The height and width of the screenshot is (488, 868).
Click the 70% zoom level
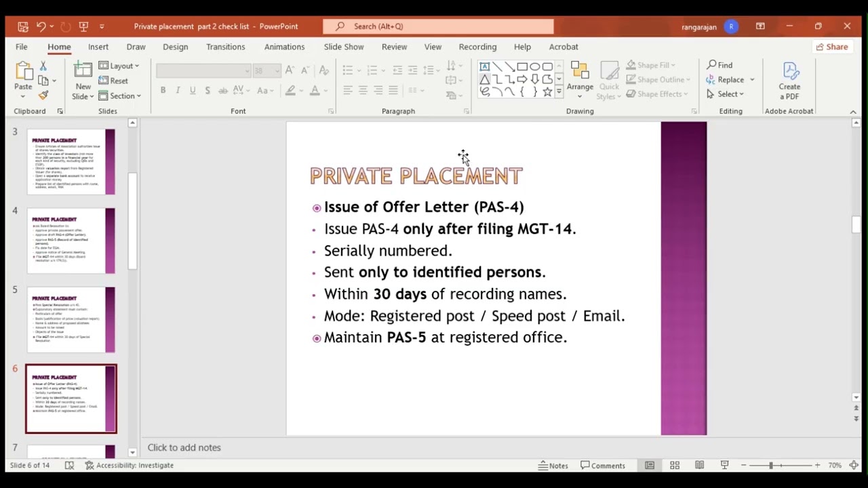(835, 466)
